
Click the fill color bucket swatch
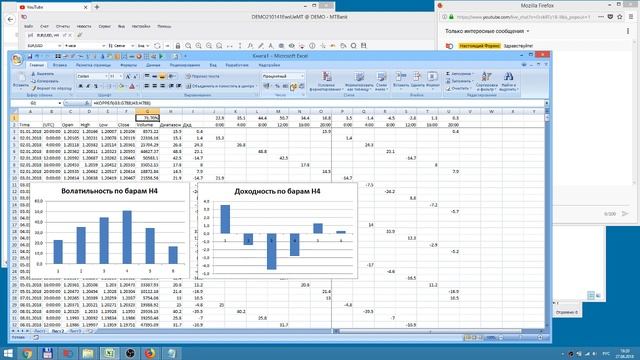121,86
